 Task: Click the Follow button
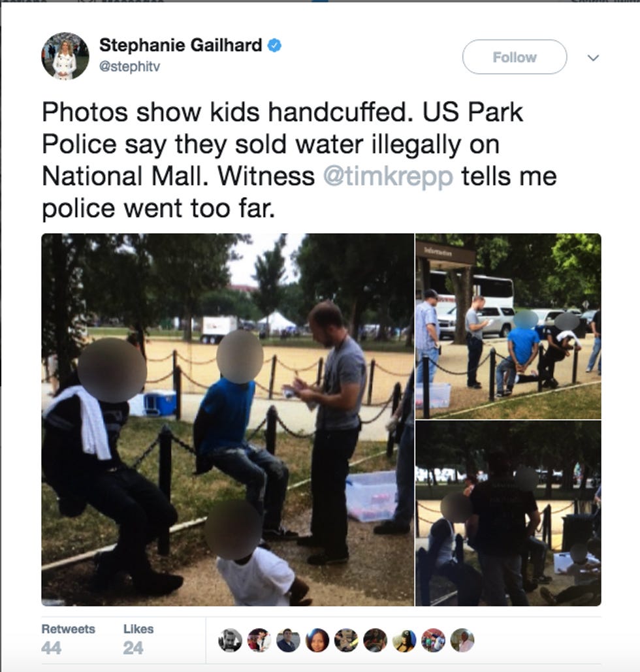tap(515, 57)
